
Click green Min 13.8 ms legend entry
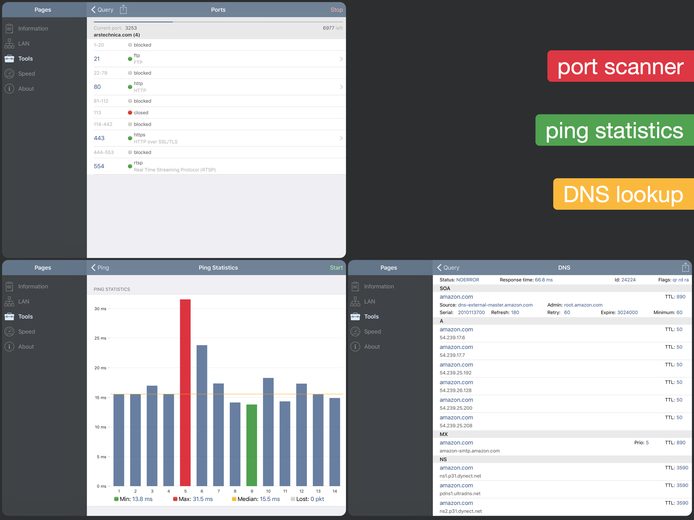click(133, 499)
